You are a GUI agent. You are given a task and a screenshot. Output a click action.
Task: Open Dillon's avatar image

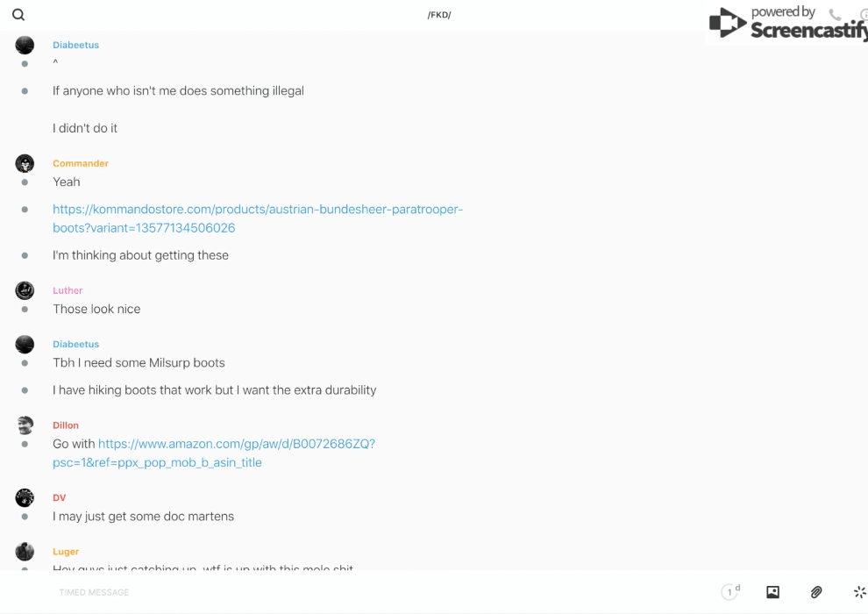(x=25, y=425)
